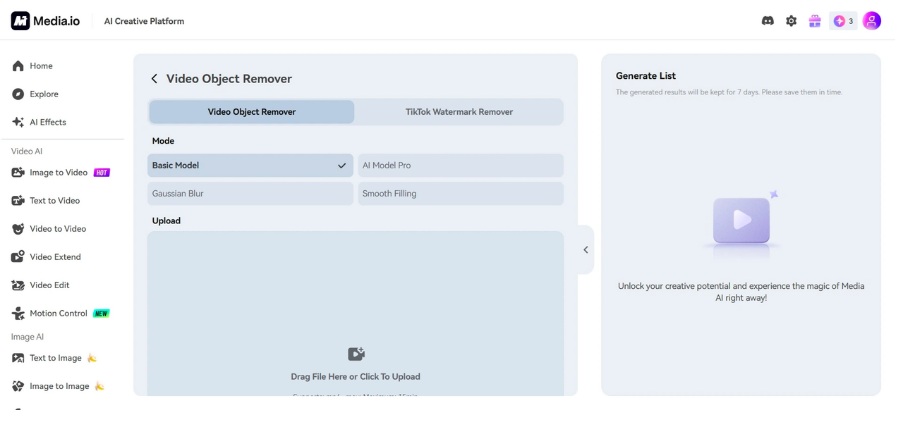The image size is (899, 437).
Task: Click the AI Creative Platform label
Action: point(144,21)
